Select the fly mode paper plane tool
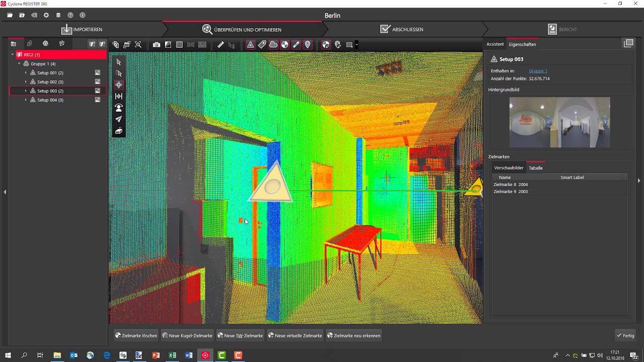 tap(119, 119)
